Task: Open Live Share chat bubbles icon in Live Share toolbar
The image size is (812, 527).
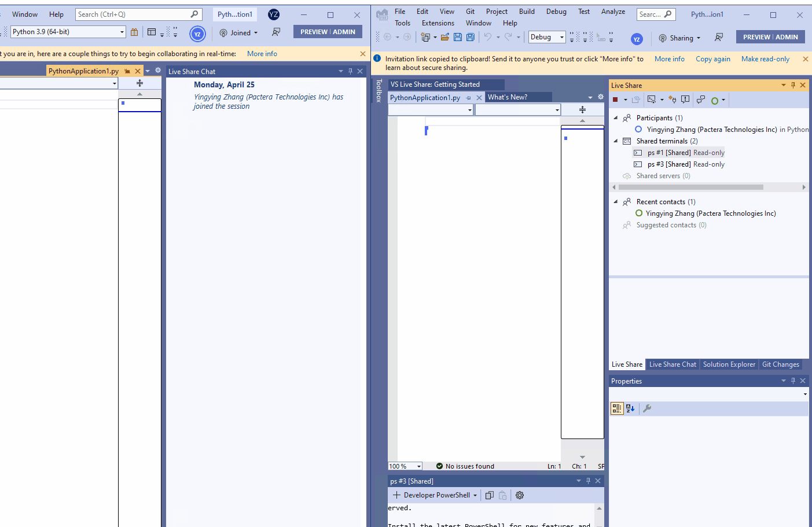Action: pos(700,99)
